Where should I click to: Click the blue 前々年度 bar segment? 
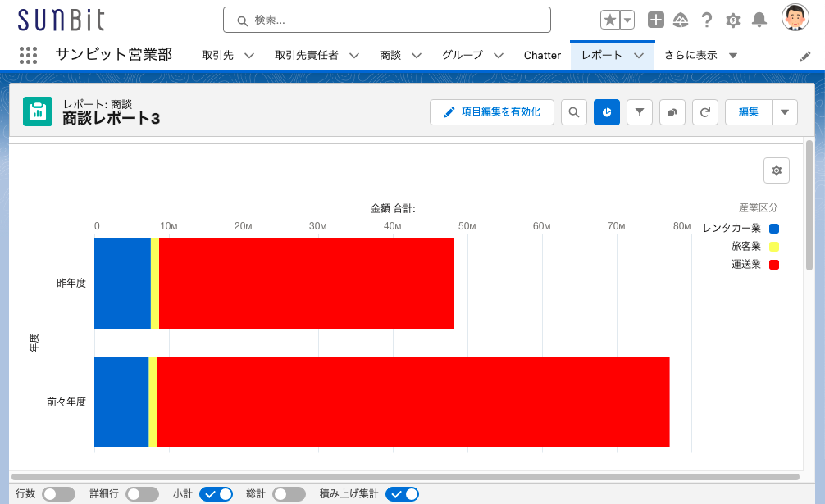coord(121,402)
